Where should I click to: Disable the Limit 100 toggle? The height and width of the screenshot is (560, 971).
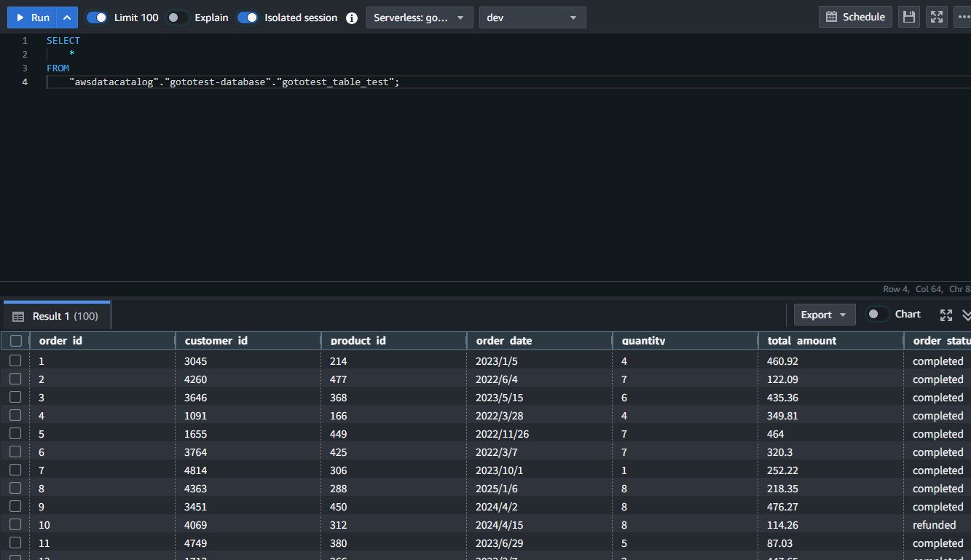coord(97,17)
